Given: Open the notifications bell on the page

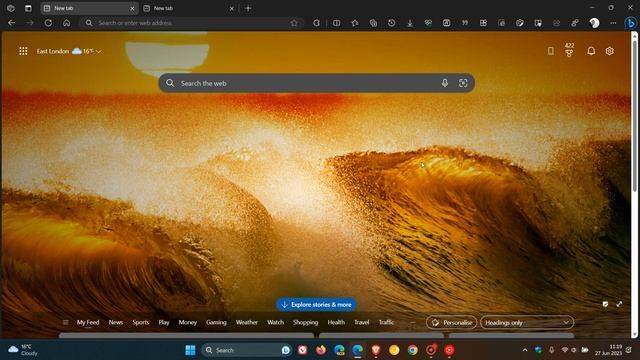Looking at the screenshot, I should click(591, 51).
